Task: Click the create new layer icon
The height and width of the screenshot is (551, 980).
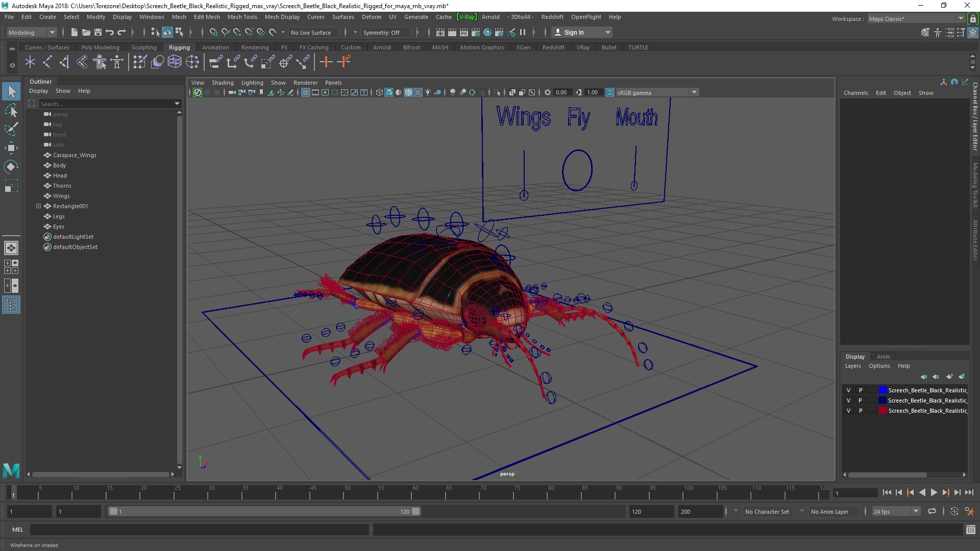Action: [x=949, y=377]
